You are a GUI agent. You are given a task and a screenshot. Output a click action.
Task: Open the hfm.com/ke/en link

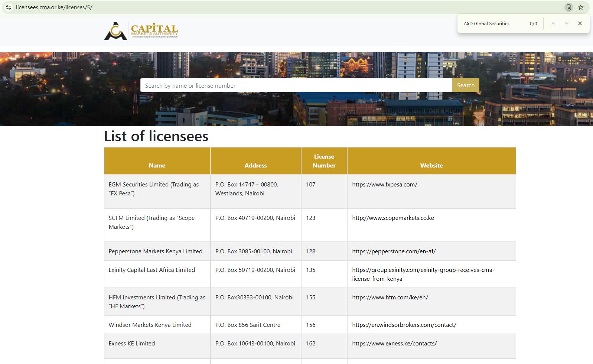[390, 297]
